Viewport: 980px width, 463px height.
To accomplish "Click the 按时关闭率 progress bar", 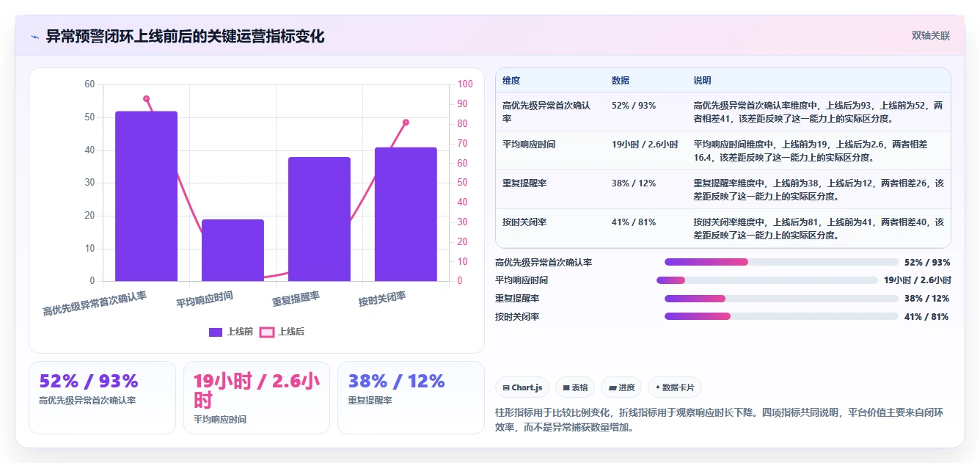I will 781,317.
